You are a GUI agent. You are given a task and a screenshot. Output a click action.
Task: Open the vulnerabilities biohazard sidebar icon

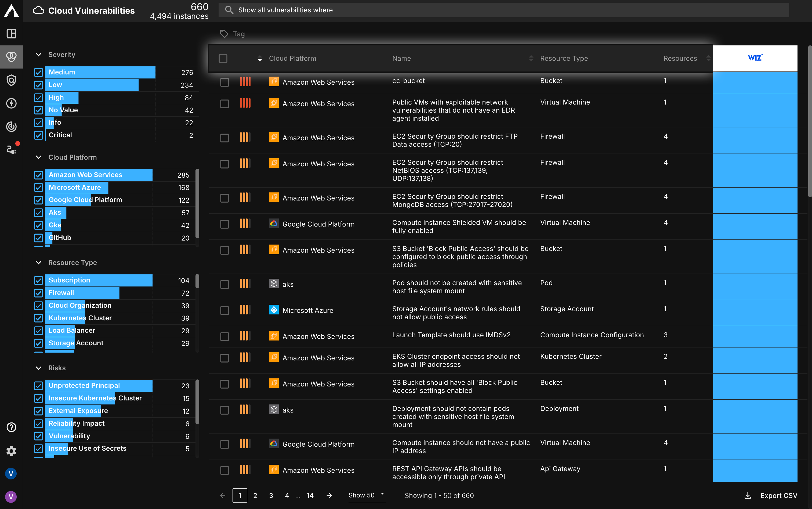pos(12,56)
